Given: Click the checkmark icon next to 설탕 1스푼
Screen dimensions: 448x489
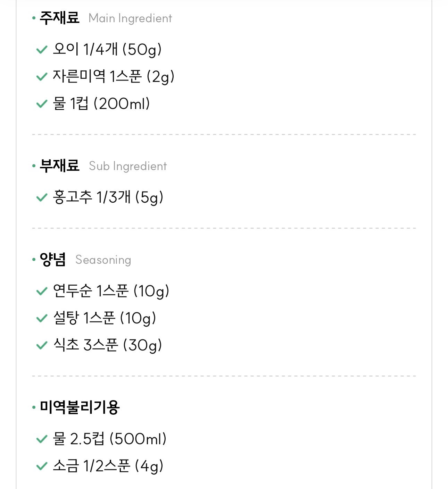Looking at the screenshot, I should pos(42,318).
